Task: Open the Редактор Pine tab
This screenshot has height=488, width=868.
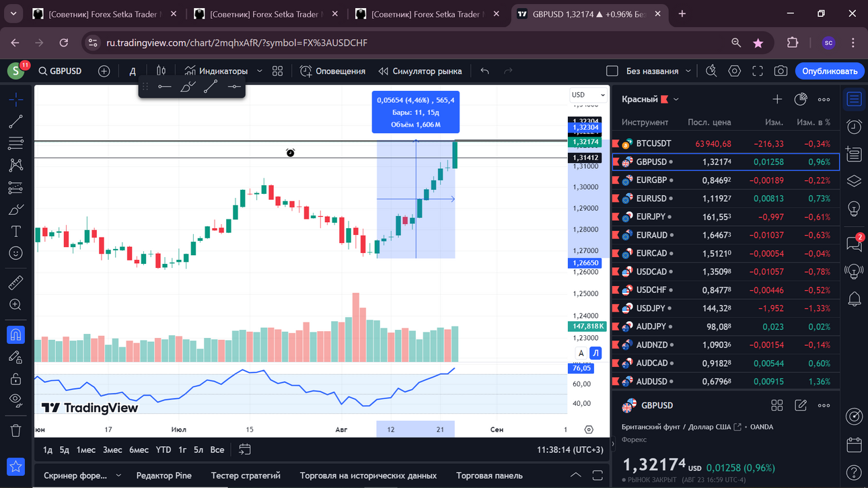Action: click(x=164, y=475)
